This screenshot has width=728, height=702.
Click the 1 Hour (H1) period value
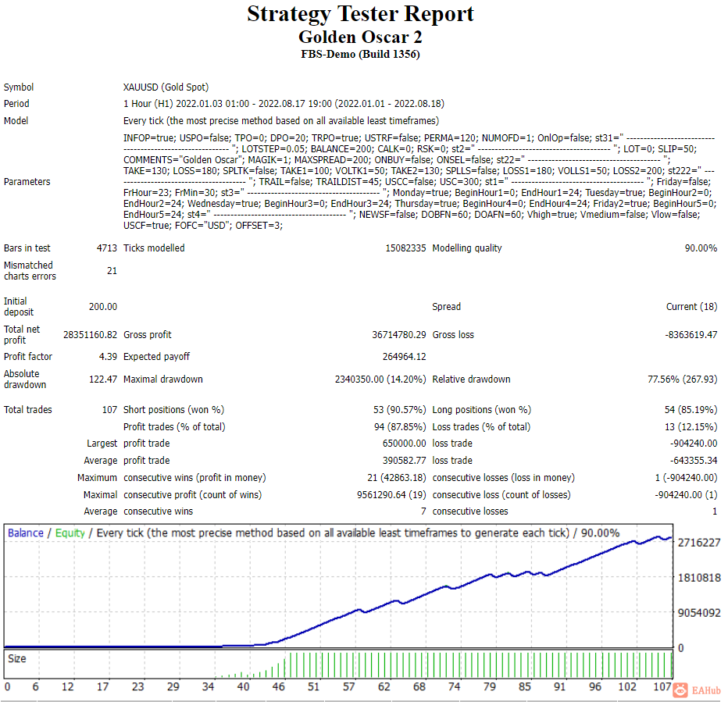284,104
